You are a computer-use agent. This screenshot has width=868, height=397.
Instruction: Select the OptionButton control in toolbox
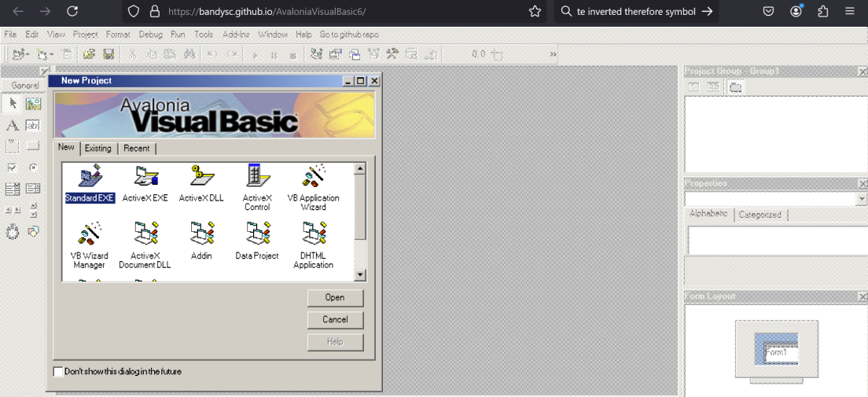click(33, 167)
